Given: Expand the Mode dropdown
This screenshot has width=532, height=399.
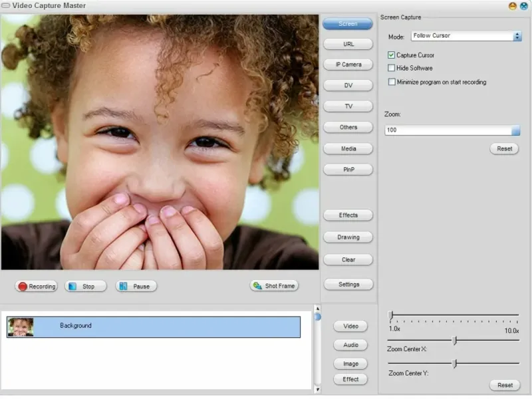Looking at the screenshot, I should pos(517,36).
